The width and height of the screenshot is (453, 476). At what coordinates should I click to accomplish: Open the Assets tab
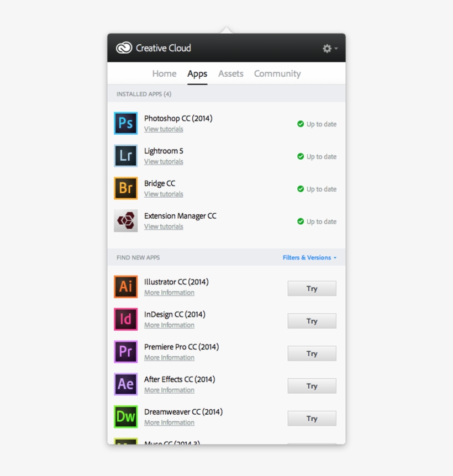[x=231, y=73]
